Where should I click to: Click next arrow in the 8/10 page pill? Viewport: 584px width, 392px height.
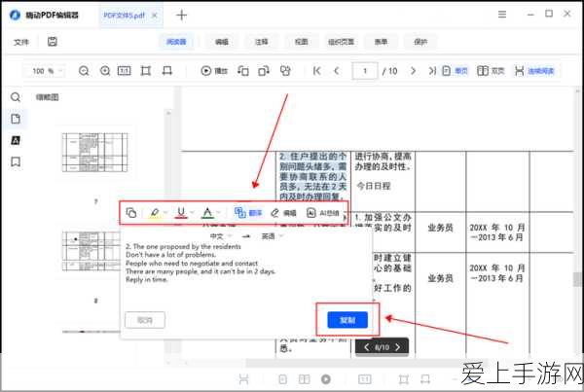click(x=398, y=347)
